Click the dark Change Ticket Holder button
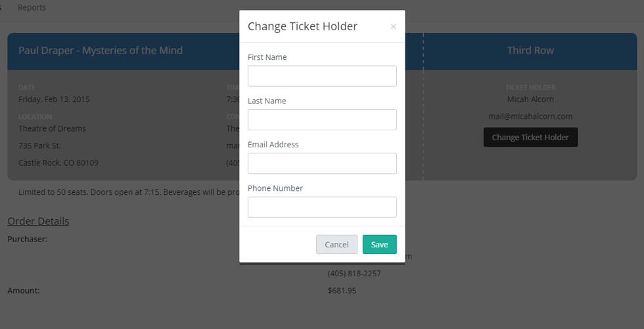The width and height of the screenshot is (644, 329). (x=530, y=137)
